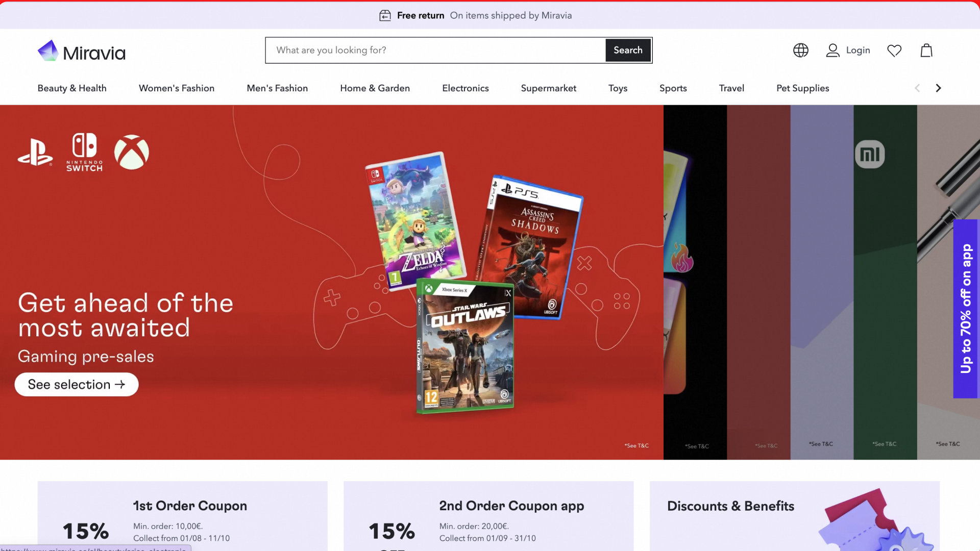Open Discounts & Benefits card
Viewport: 980px width, 551px height.
tap(795, 516)
